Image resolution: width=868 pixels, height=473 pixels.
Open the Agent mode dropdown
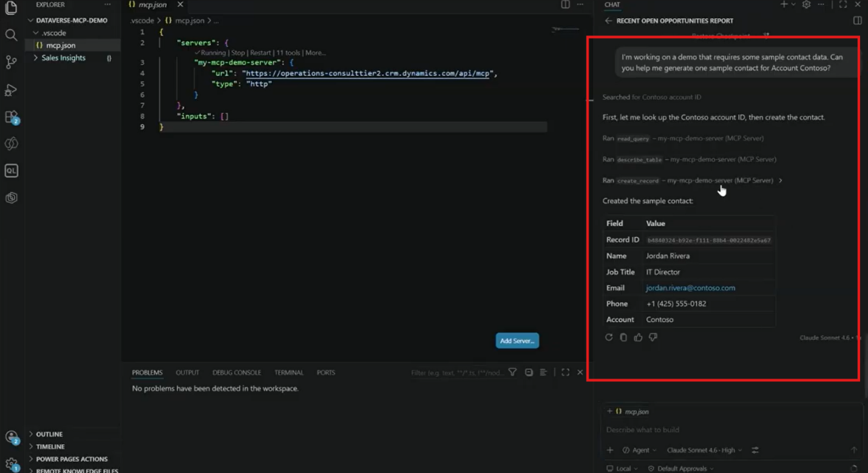(640, 451)
